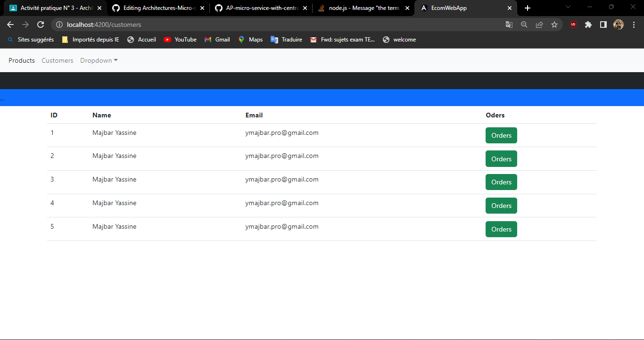Bookmark the page using the star icon
Screen dimensions: 644x340
[554, 25]
